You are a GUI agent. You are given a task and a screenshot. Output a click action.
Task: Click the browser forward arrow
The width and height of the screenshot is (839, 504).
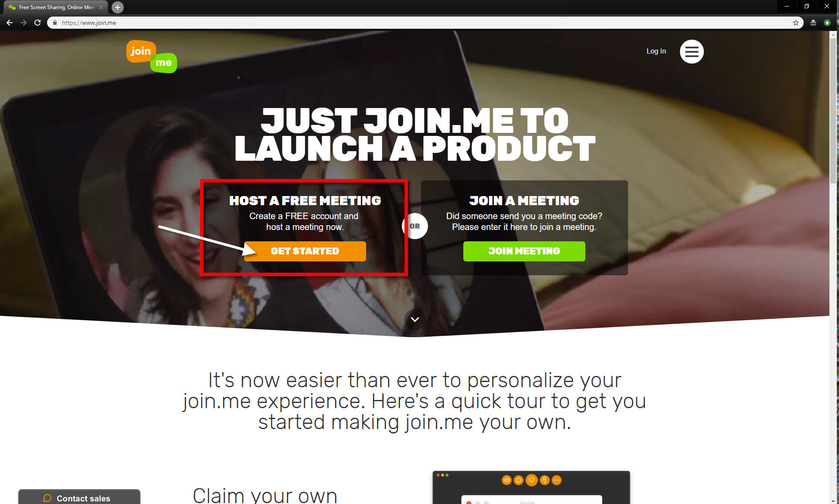[x=24, y=23]
